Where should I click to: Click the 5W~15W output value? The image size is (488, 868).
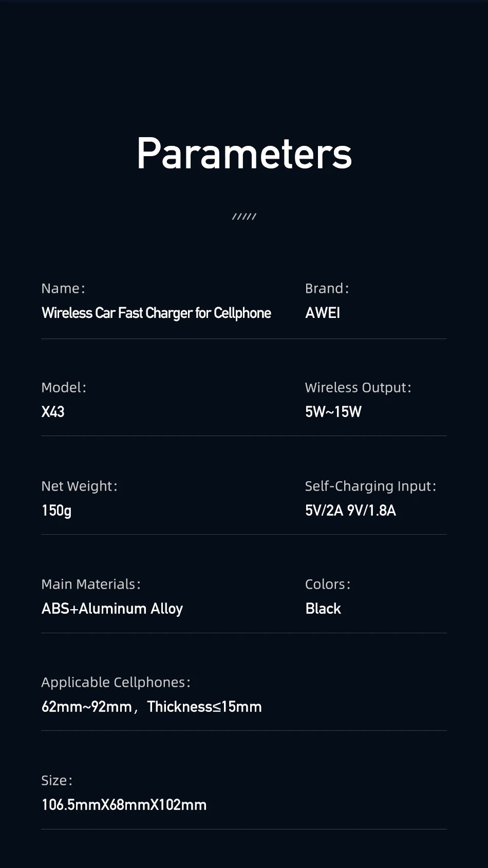333,412
